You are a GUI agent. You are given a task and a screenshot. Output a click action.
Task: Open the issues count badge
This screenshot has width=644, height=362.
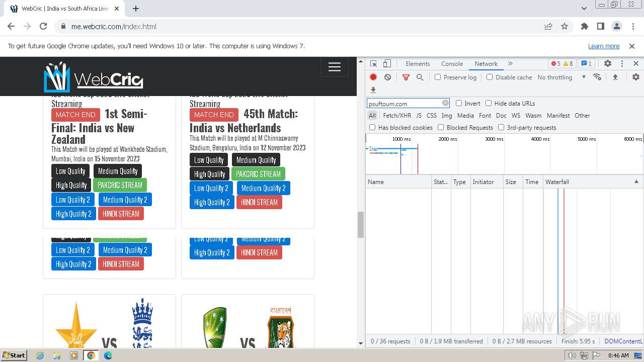tap(586, 64)
